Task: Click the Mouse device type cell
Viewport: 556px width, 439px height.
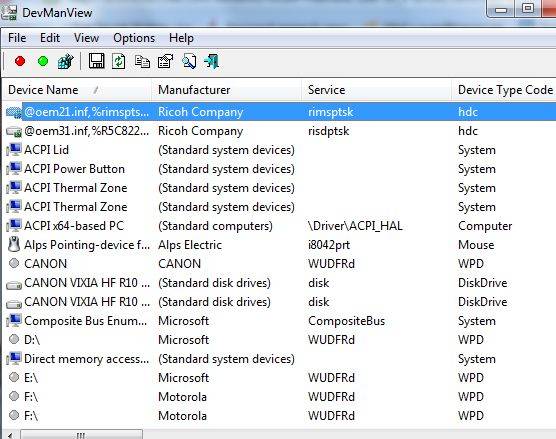Action: click(476, 245)
